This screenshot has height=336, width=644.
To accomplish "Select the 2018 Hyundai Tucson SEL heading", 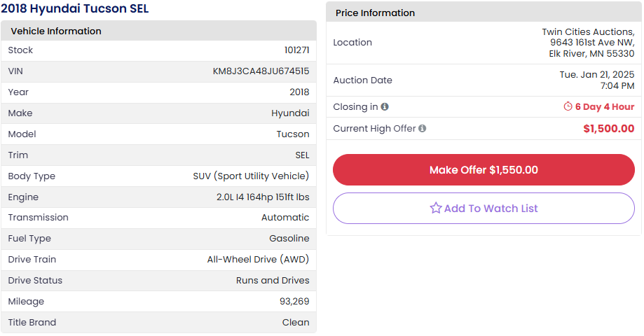I will pyautogui.click(x=74, y=9).
